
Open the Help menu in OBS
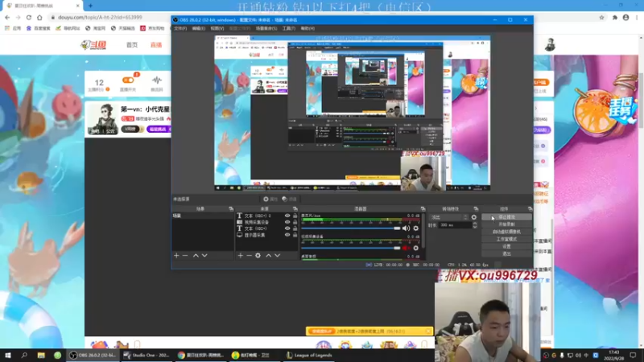(308, 28)
